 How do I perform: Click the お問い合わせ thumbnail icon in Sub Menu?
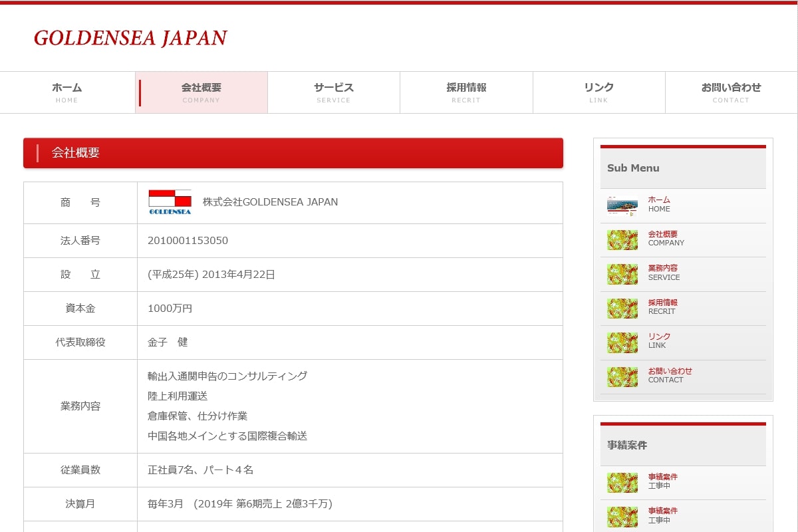(x=622, y=377)
